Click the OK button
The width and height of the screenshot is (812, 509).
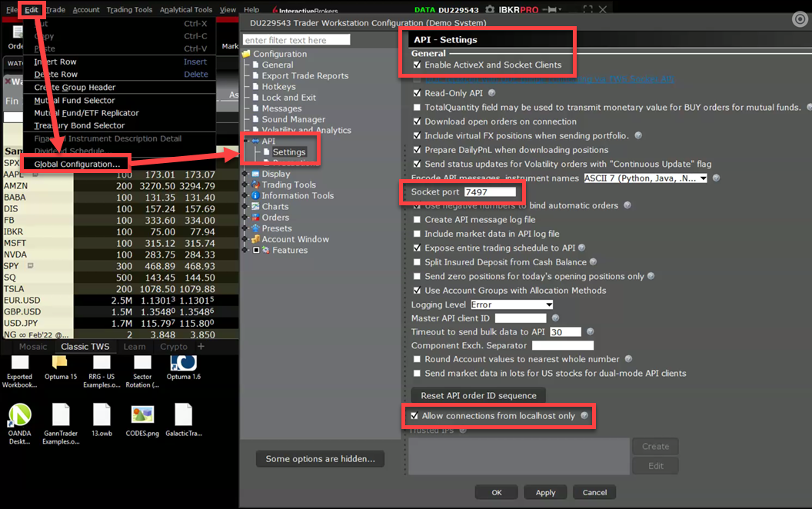[x=497, y=492]
